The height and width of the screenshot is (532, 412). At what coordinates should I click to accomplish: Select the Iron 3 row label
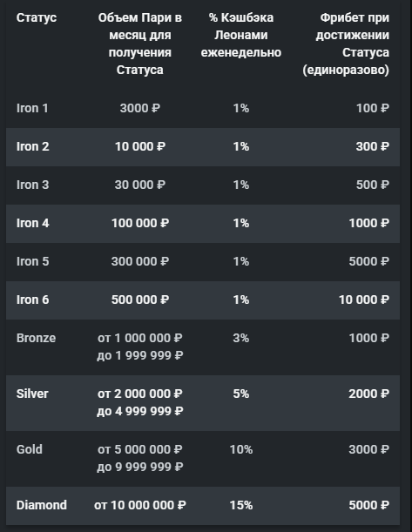(x=32, y=185)
